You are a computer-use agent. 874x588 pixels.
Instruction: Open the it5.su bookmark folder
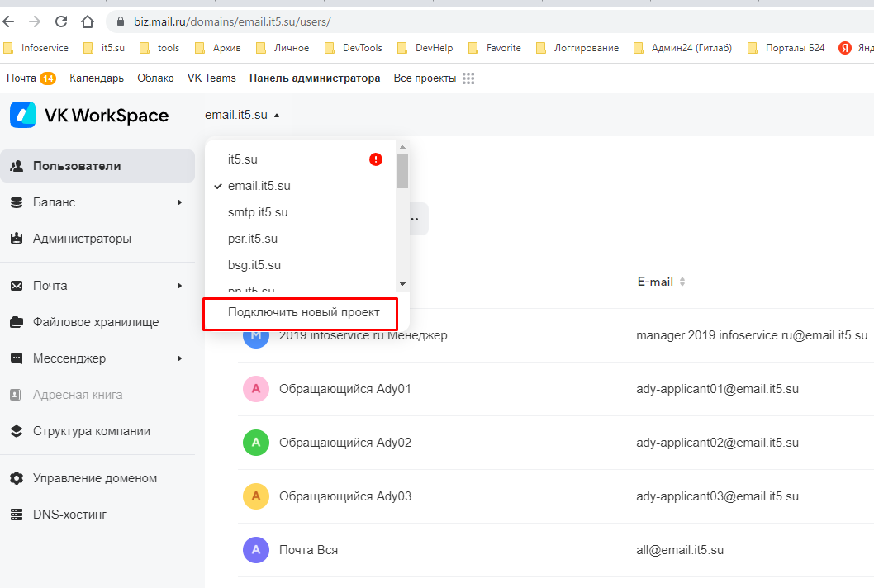pos(104,48)
